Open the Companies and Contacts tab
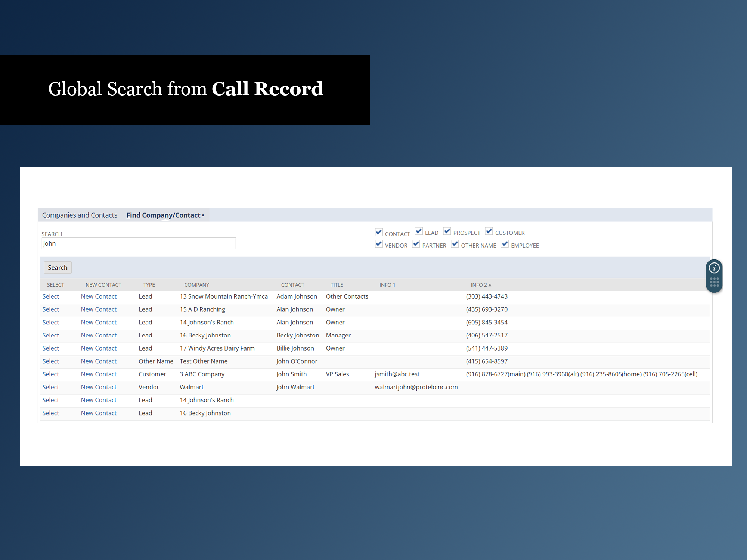The width and height of the screenshot is (747, 560). click(80, 215)
